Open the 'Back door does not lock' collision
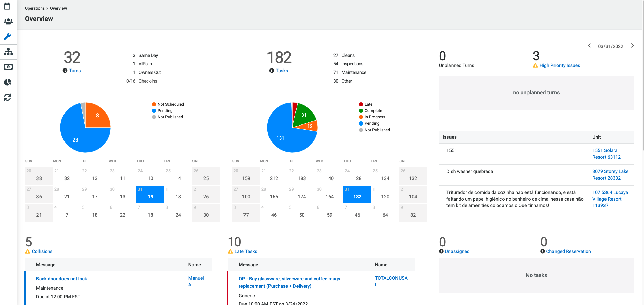Screen dimensions: 644x305 (x=61, y=279)
